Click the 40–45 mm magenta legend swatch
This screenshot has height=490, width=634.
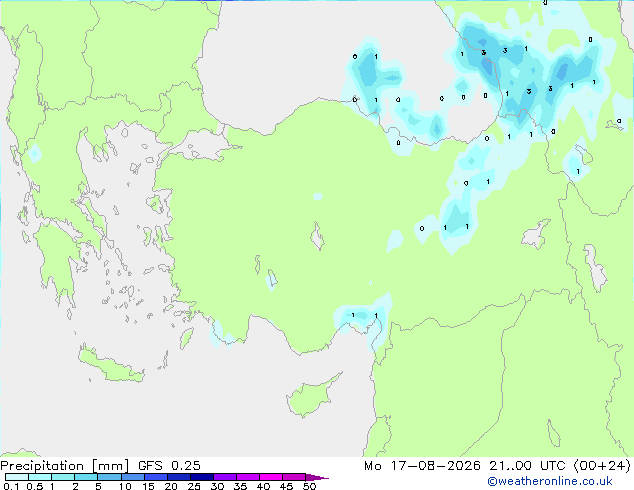271,477
